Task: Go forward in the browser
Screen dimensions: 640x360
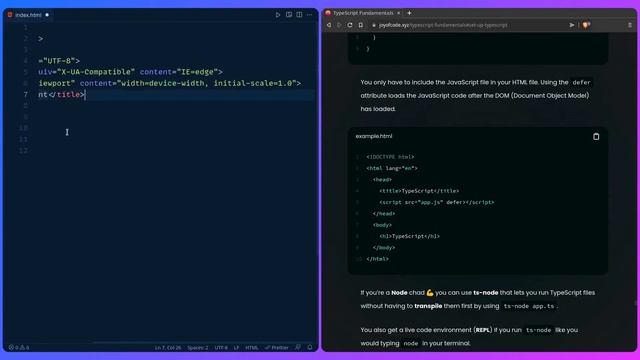Action: coord(339,25)
